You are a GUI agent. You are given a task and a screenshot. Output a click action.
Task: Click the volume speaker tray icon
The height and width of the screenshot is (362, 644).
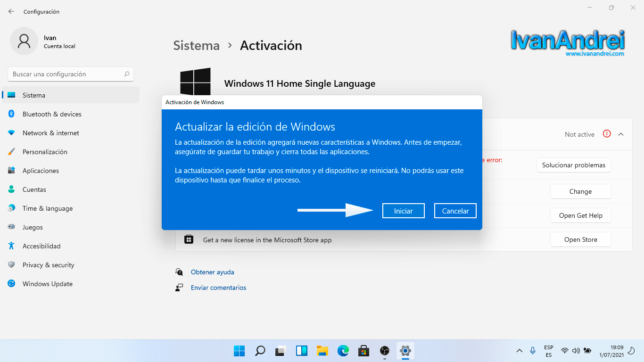click(x=576, y=351)
